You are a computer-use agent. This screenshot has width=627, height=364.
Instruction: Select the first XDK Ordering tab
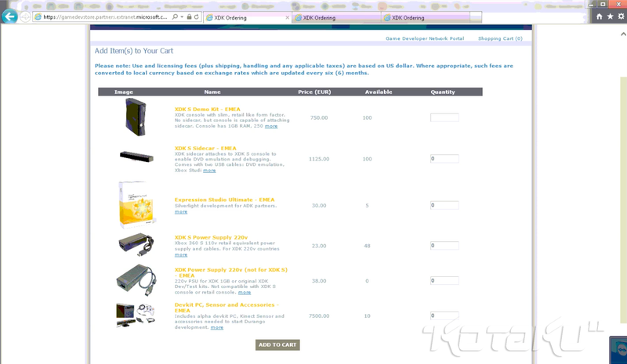(x=248, y=17)
